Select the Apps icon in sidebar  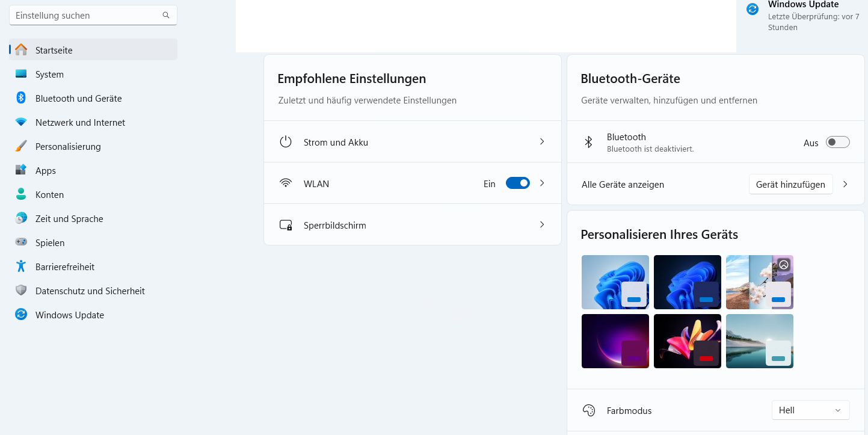[x=21, y=170]
